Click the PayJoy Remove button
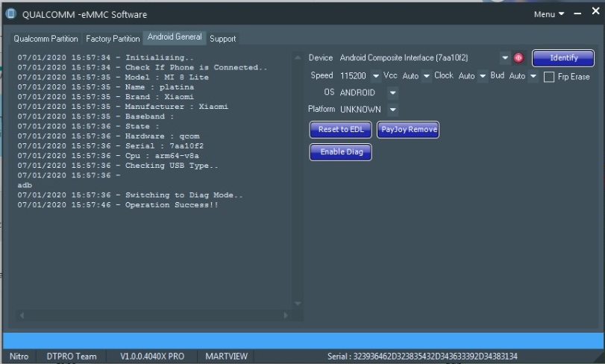Image resolution: width=605 pixels, height=364 pixels. (x=408, y=130)
